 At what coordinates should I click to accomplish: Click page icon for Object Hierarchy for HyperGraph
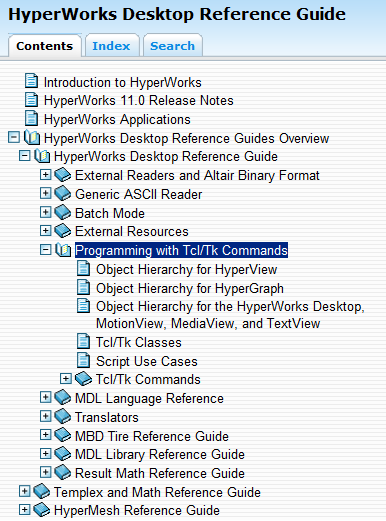pos(83,287)
